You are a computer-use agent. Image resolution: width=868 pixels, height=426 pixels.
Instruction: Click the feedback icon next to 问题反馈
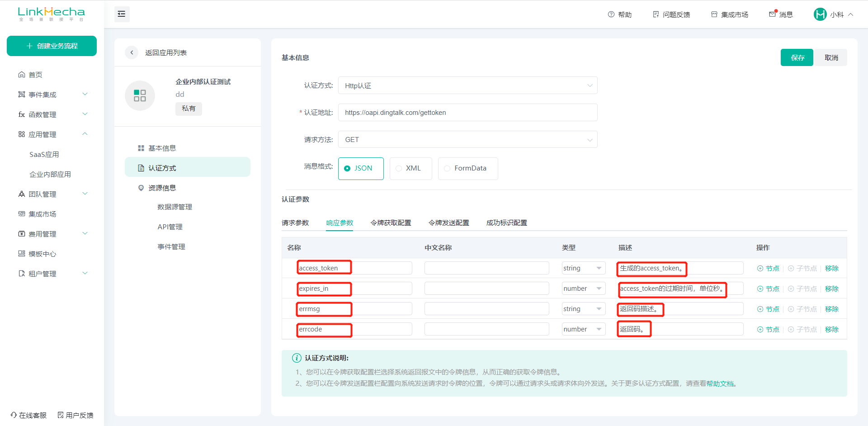pos(656,14)
